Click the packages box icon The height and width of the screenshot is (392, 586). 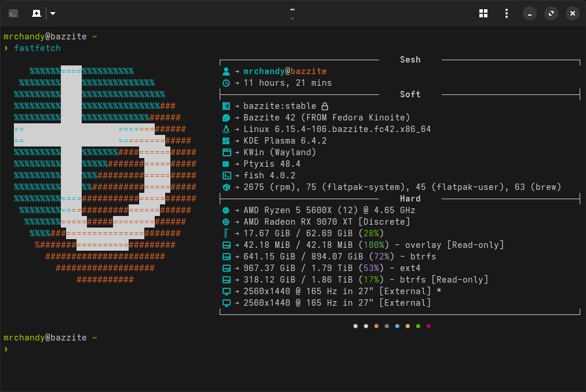226,187
